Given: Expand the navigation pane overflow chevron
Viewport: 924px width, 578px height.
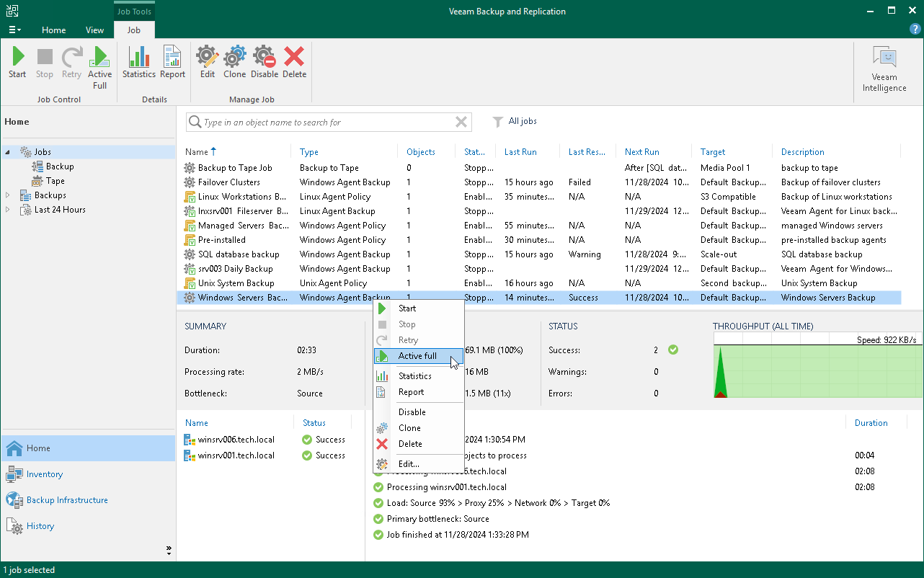Looking at the screenshot, I should coord(169,550).
